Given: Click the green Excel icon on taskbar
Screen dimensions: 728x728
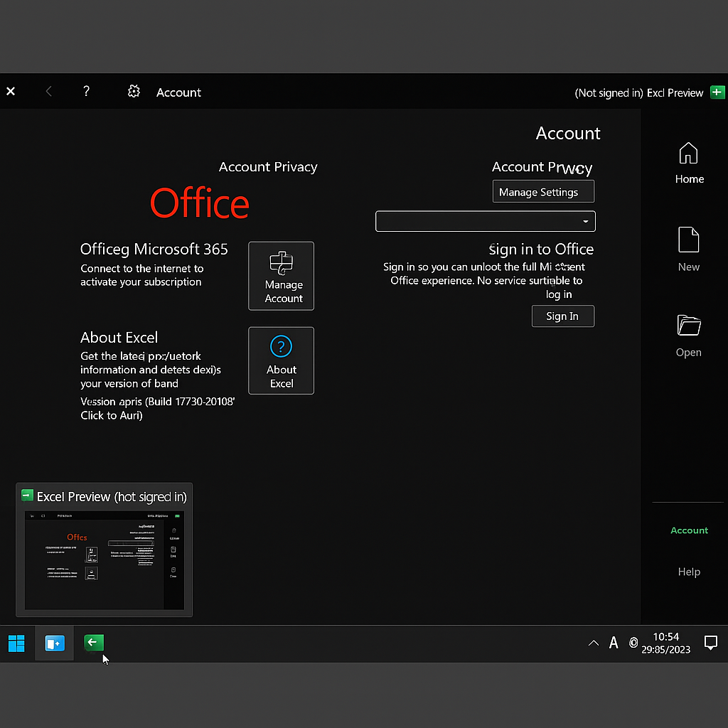Looking at the screenshot, I should (x=94, y=643).
